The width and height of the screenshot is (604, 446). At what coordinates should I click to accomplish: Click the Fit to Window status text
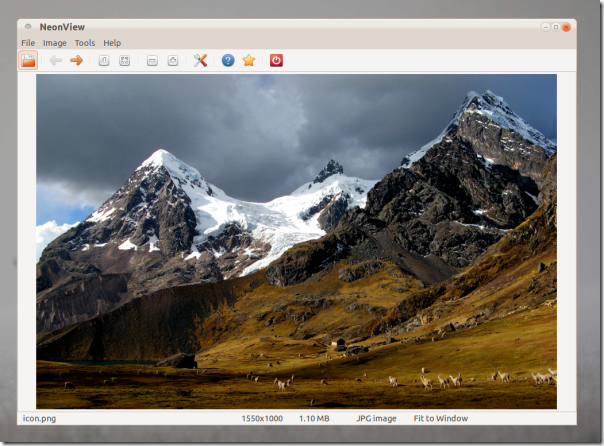click(441, 418)
